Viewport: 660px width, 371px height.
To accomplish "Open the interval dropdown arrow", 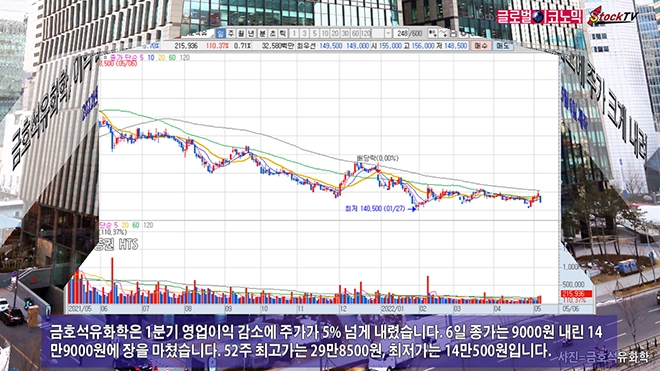I will coord(388,33).
